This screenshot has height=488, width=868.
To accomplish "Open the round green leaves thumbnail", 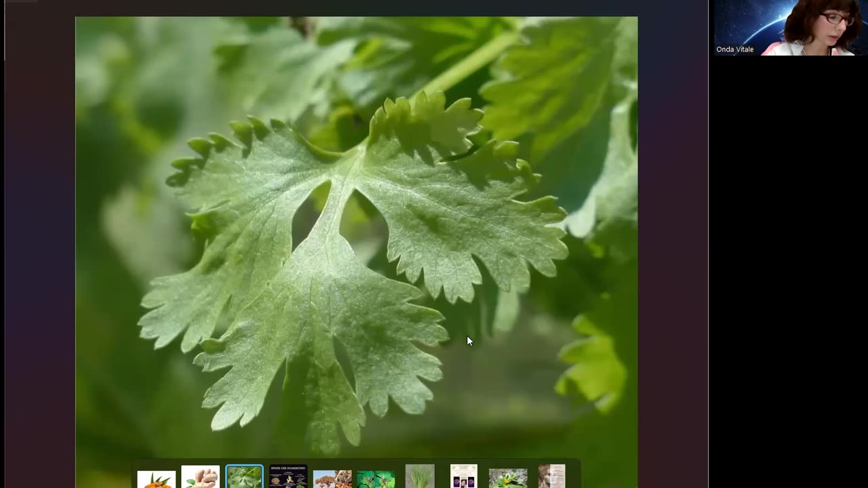I will [376, 479].
